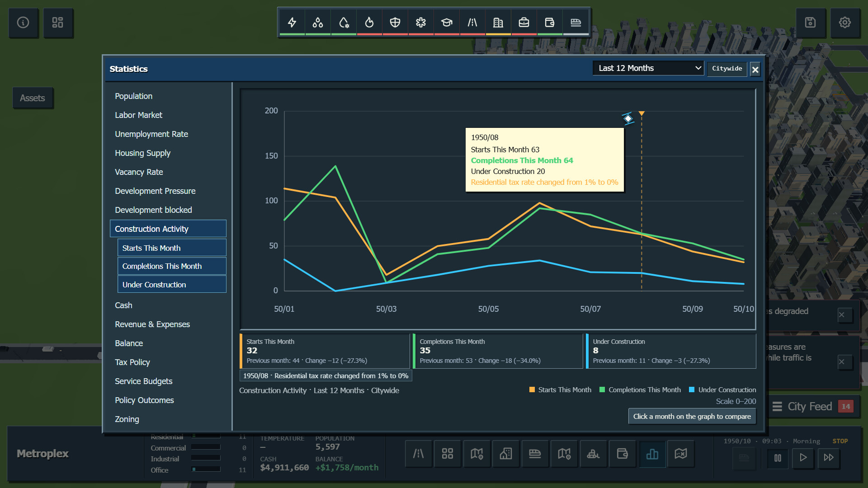Select Revenue & Expenses statistic

click(x=168, y=324)
